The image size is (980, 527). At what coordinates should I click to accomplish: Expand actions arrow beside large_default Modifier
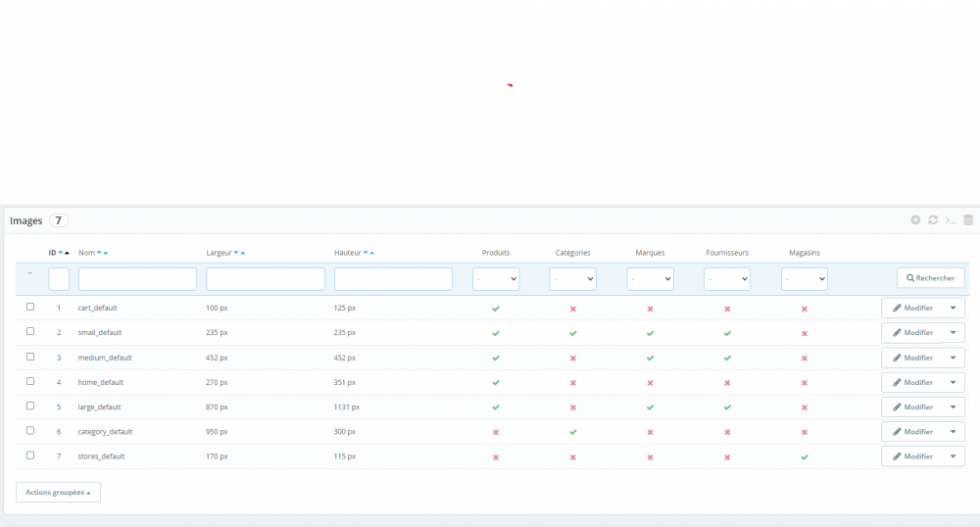(x=954, y=407)
